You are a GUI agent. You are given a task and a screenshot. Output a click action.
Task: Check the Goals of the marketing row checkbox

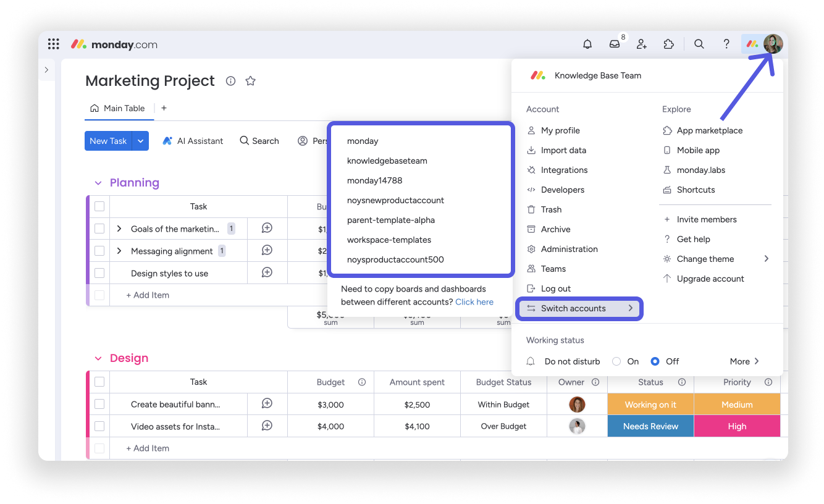click(99, 229)
